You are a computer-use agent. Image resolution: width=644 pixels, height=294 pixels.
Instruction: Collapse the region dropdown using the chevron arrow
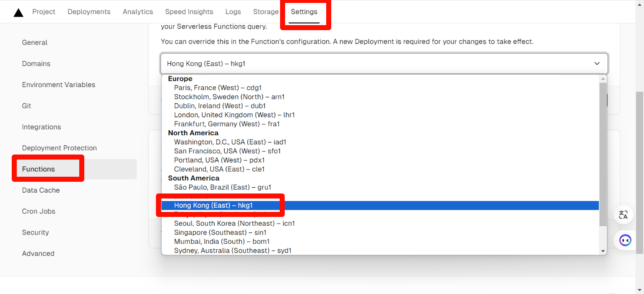[597, 64]
